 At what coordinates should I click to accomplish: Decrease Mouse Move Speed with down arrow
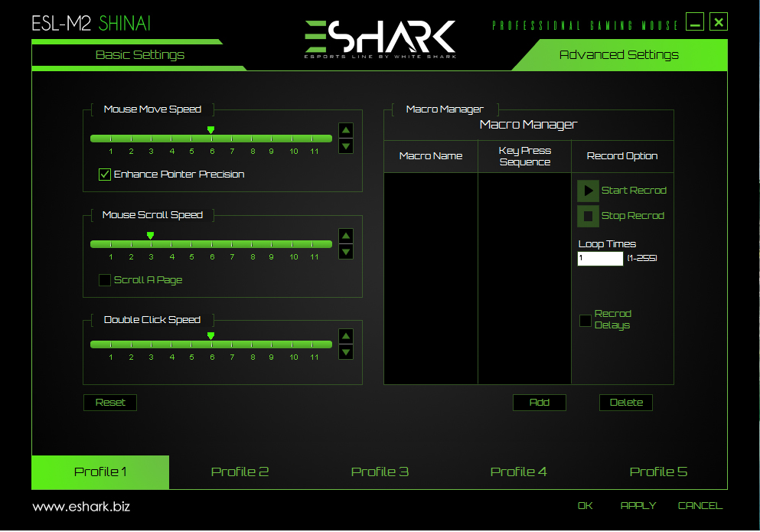click(x=346, y=146)
